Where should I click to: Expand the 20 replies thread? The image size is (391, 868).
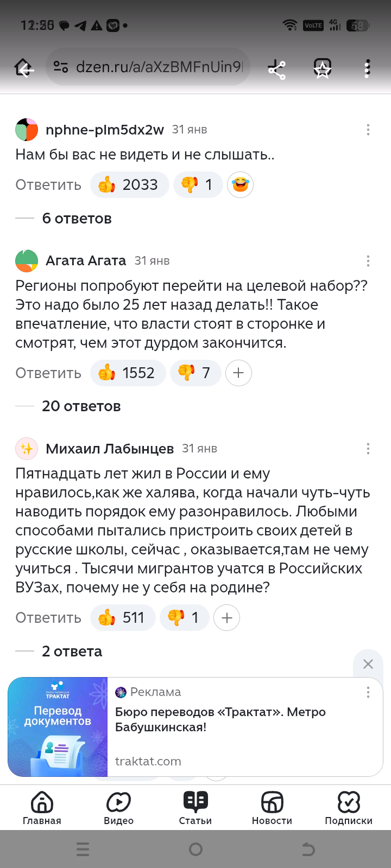(81, 406)
